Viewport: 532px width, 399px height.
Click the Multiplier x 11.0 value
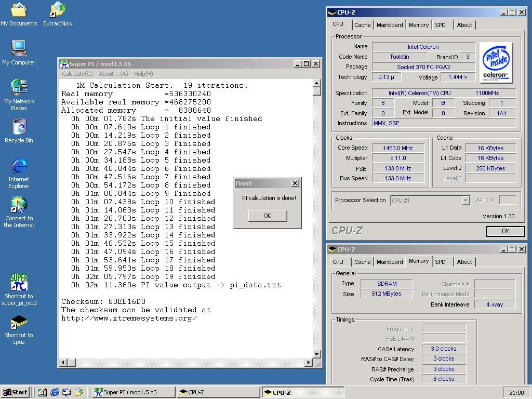click(x=398, y=158)
